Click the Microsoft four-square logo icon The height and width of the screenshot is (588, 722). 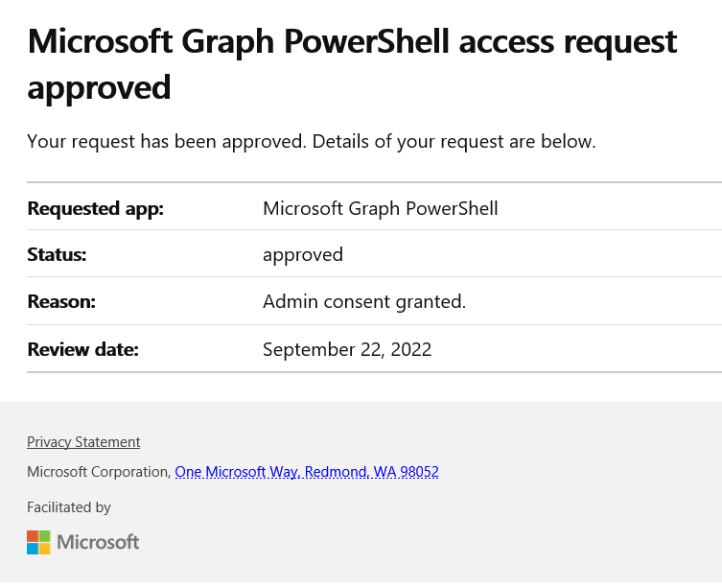pos(38,542)
